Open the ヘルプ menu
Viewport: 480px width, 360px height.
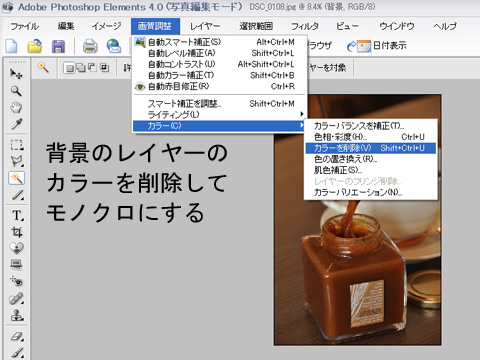445,26
